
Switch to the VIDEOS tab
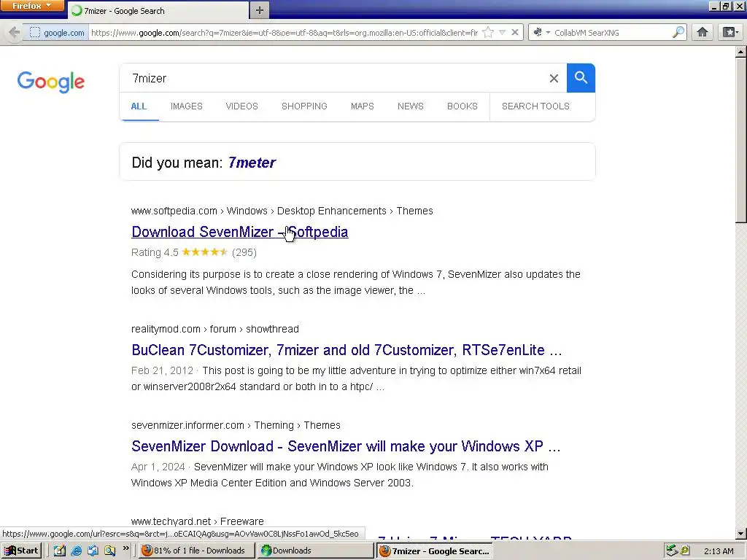click(241, 106)
